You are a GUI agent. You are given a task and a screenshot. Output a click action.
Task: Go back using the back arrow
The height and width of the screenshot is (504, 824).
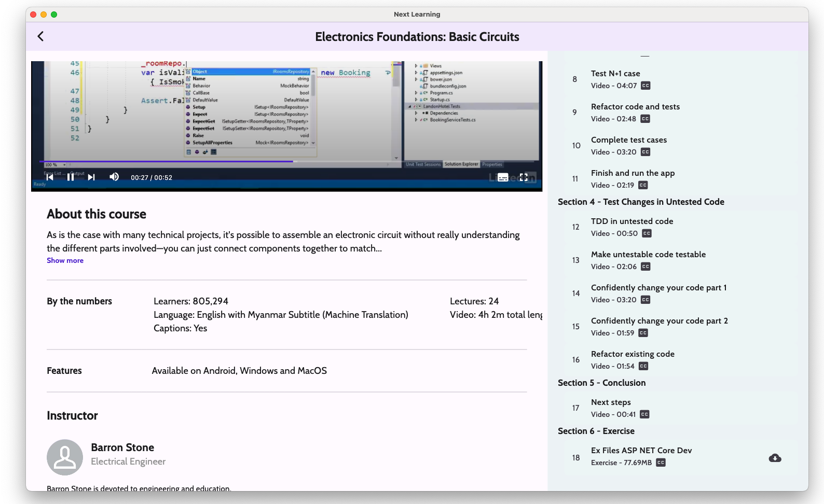pyautogui.click(x=40, y=36)
